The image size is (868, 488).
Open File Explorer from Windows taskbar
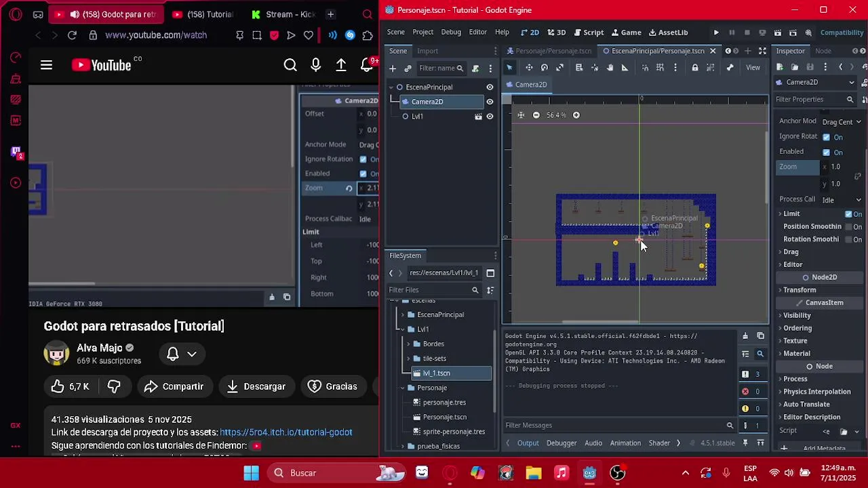click(534, 473)
